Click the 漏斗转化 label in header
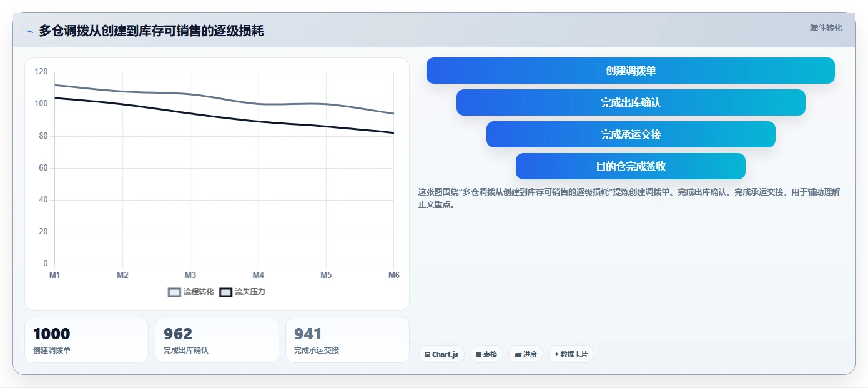The image size is (868, 388). tap(826, 27)
